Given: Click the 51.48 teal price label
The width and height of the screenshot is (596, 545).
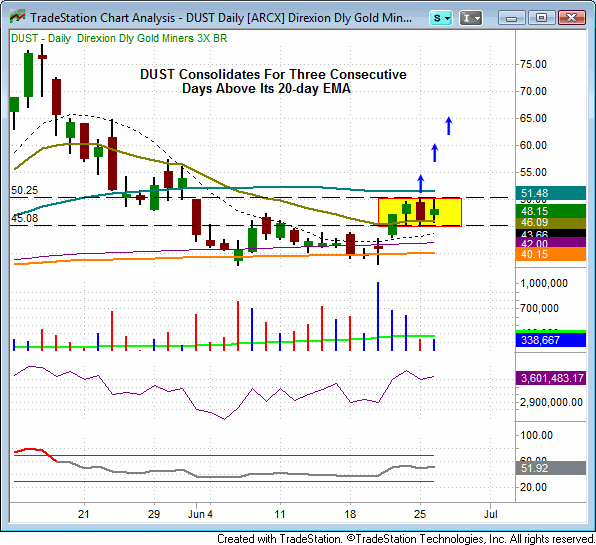Looking at the screenshot, I should tap(551, 193).
